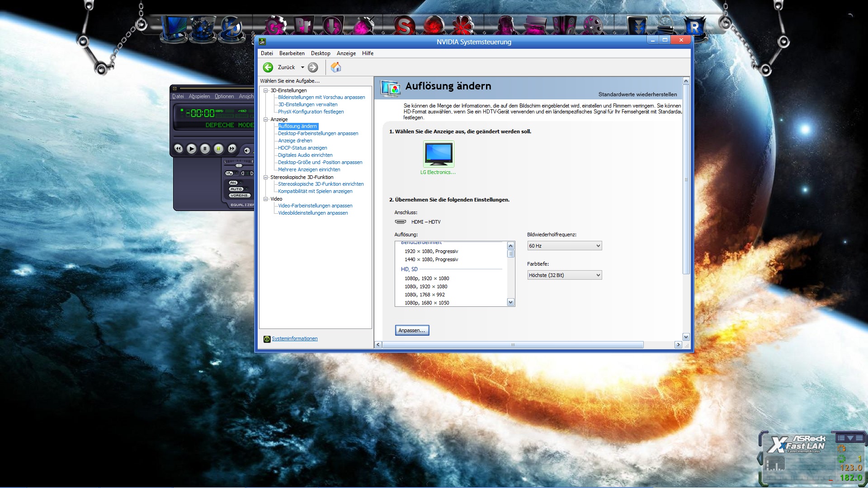Collapse the Stereoskopische 3D-Funktion tree node
The height and width of the screenshot is (488, 868).
tap(266, 177)
